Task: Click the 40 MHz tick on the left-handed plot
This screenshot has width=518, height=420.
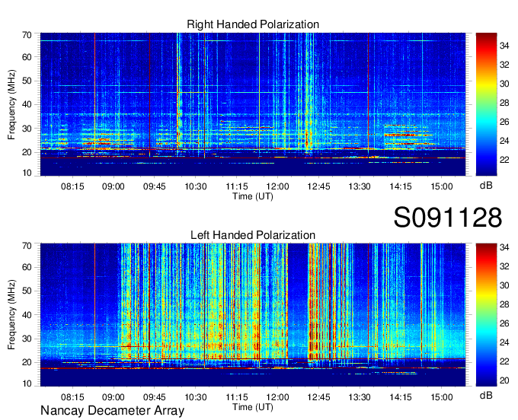Action: 27,315
